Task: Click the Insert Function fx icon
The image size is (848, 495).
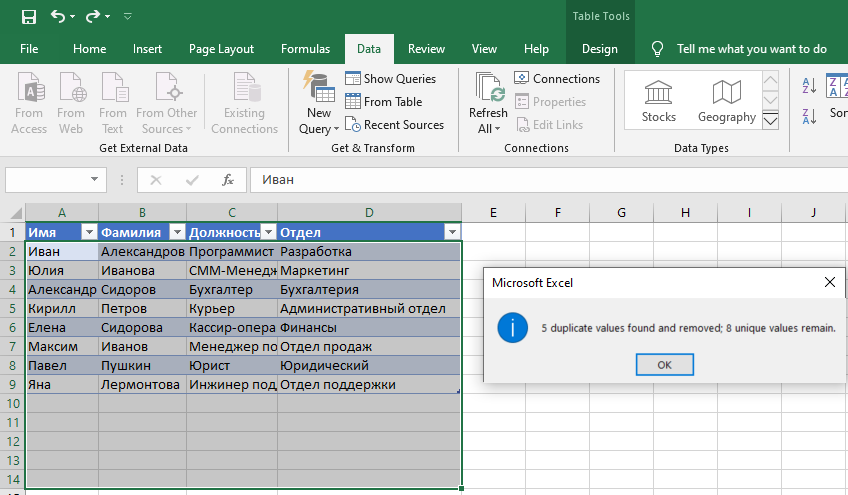Action: coord(228,180)
